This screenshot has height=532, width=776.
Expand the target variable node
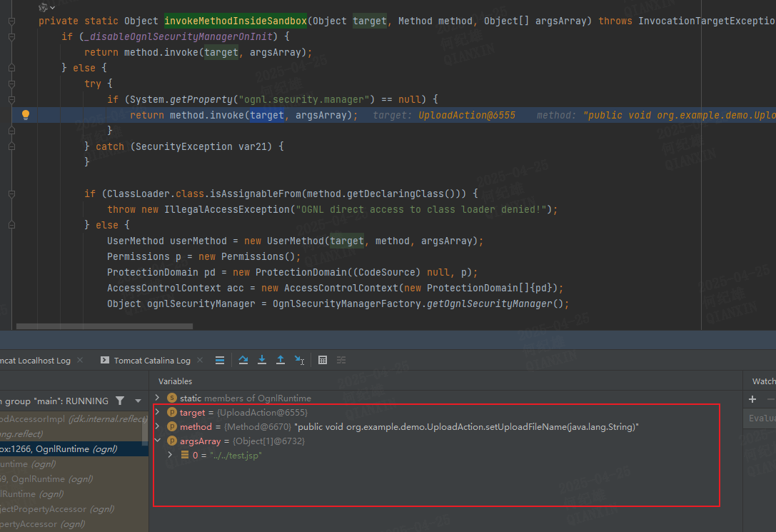point(157,412)
